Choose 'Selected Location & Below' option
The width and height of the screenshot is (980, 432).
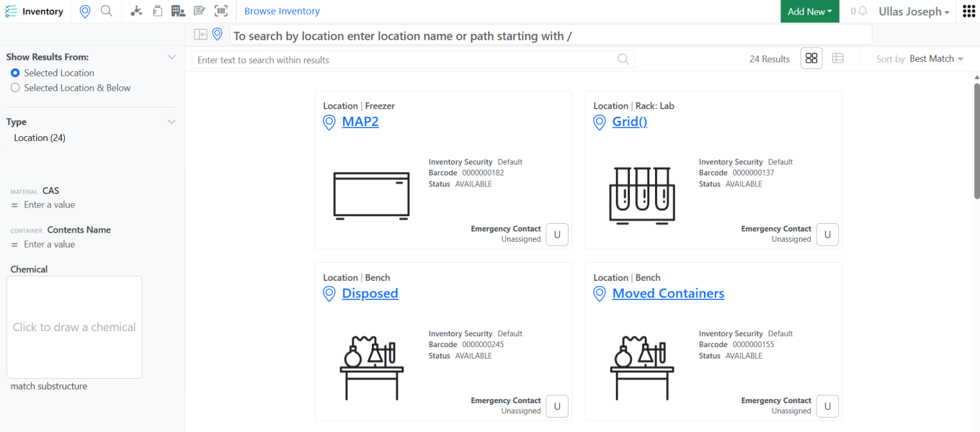pos(15,88)
